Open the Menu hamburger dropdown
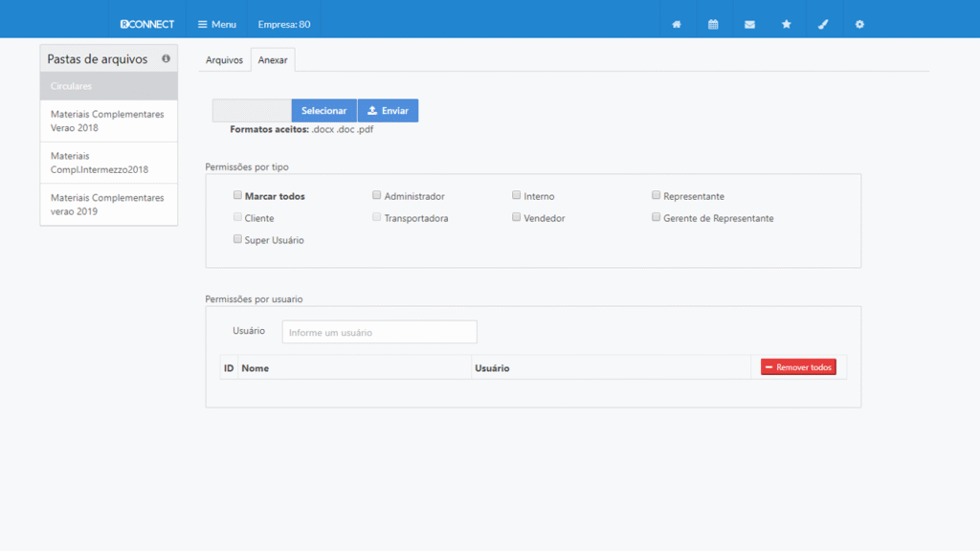This screenshot has width=980, height=551. 217,24
